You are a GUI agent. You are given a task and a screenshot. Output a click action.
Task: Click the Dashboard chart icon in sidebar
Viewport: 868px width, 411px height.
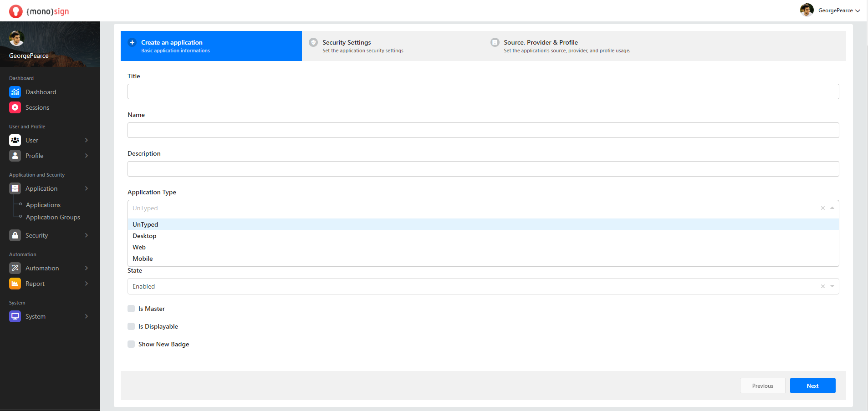click(15, 92)
